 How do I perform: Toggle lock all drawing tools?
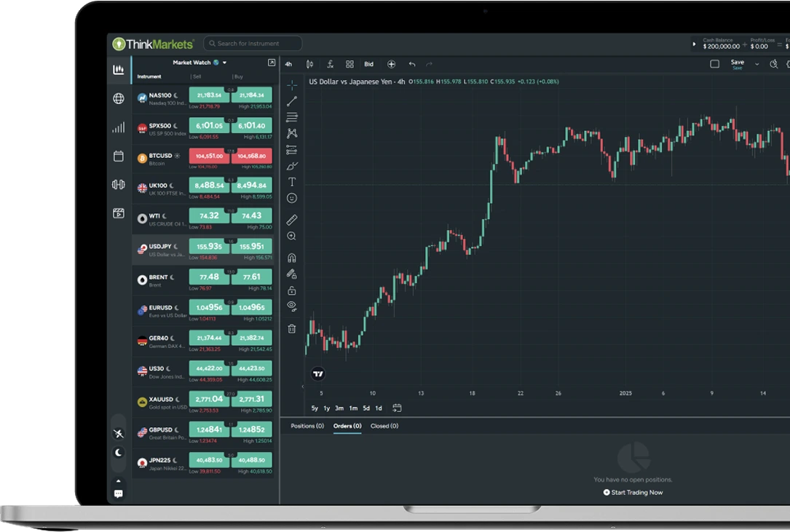(292, 290)
